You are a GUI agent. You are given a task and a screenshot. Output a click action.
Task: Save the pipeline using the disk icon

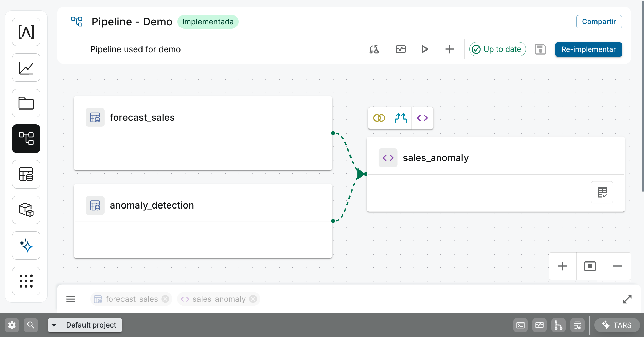[540, 49]
